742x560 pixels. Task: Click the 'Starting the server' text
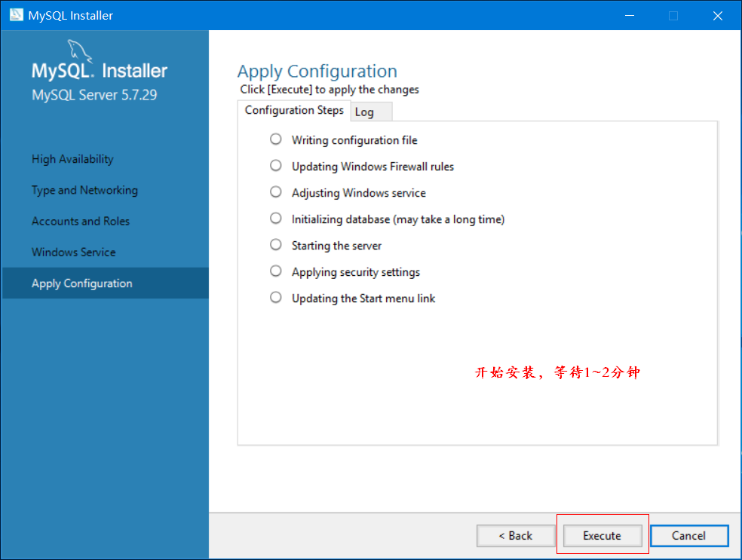[x=336, y=246]
